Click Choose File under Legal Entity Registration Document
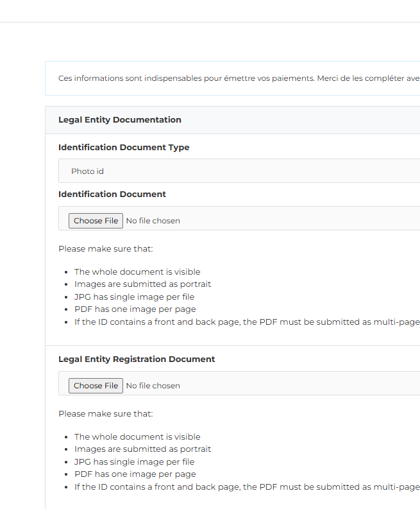This screenshot has width=420, height=509. [96, 386]
